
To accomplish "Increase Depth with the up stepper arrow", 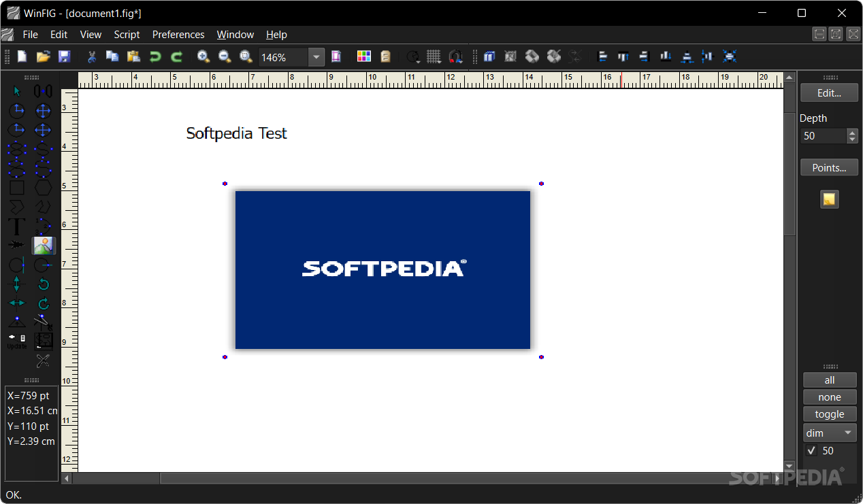I will point(852,132).
